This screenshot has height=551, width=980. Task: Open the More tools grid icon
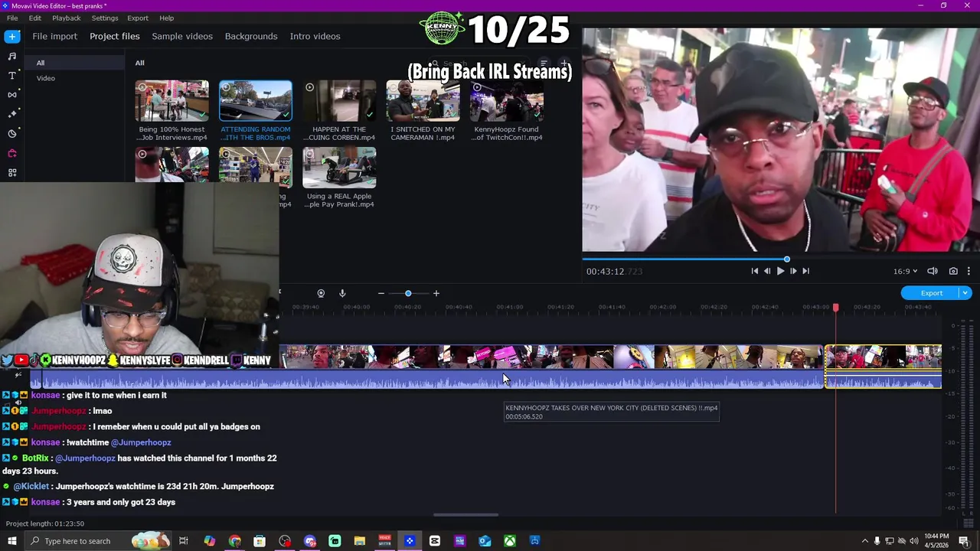(x=12, y=172)
